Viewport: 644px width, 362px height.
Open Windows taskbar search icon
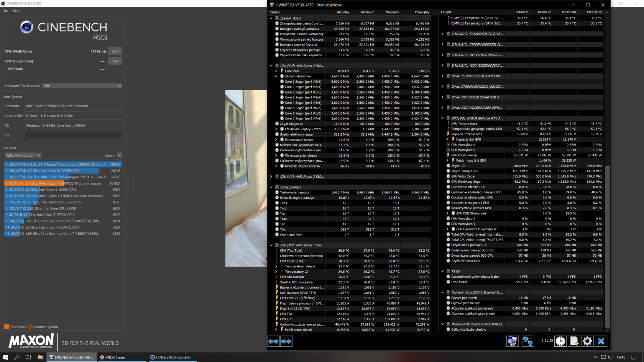tap(17, 357)
